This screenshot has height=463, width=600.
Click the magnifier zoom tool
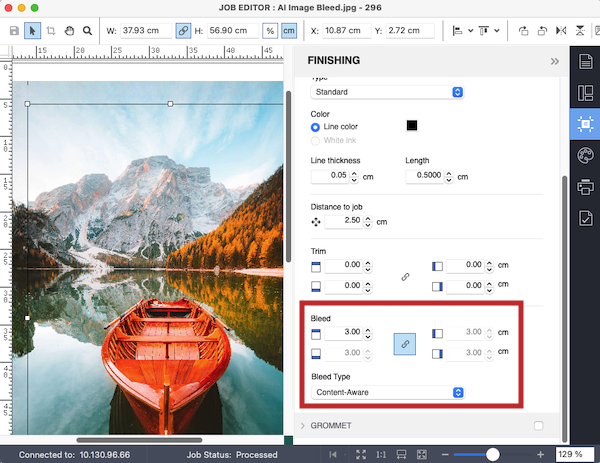(x=88, y=31)
